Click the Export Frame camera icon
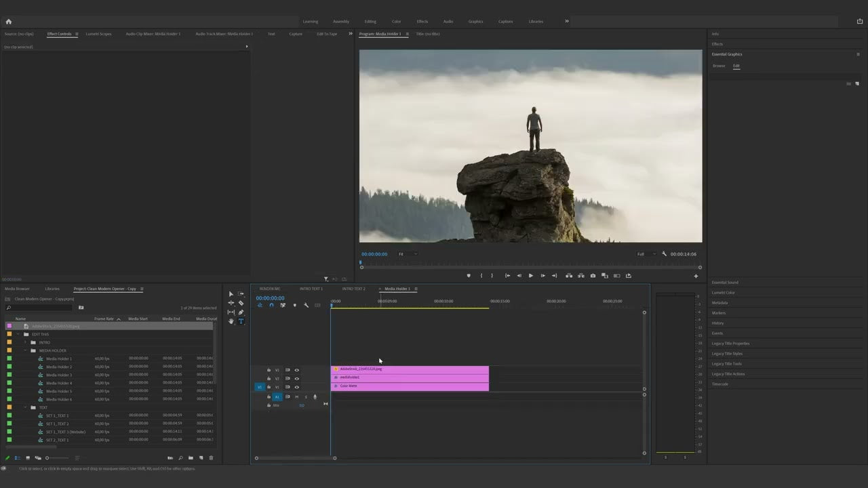The width and height of the screenshot is (868, 488). tap(593, 276)
